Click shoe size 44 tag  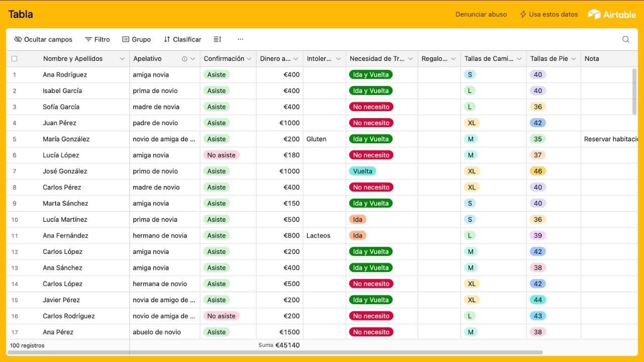pos(538,300)
